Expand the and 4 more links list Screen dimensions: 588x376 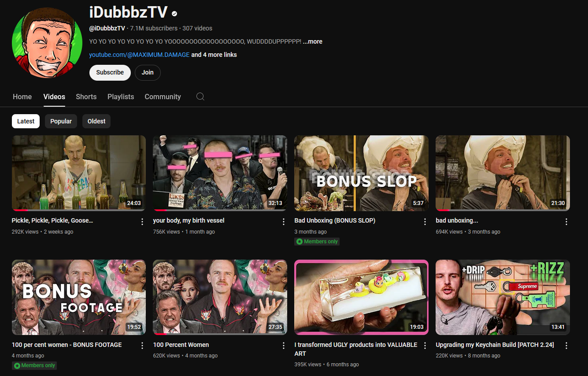click(x=214, y=55)
